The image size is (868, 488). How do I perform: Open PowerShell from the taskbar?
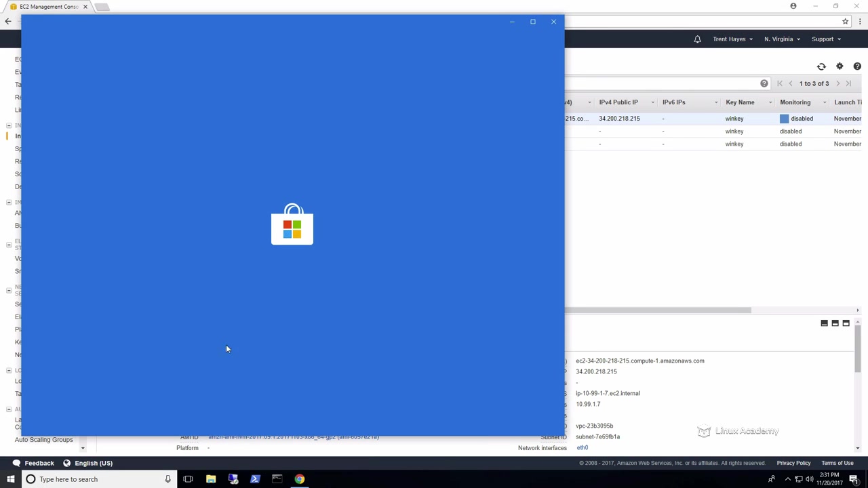tap(255, 479)
